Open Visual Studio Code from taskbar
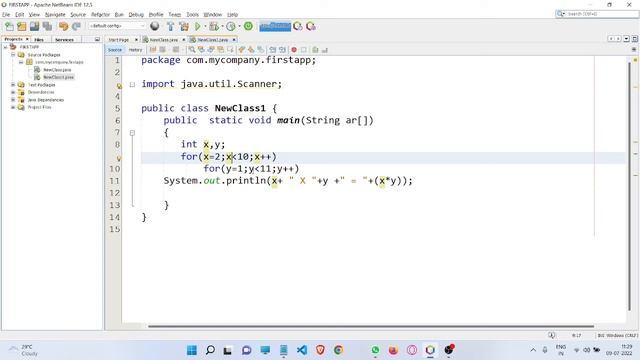640x360 pixels. tap(302, 350)
